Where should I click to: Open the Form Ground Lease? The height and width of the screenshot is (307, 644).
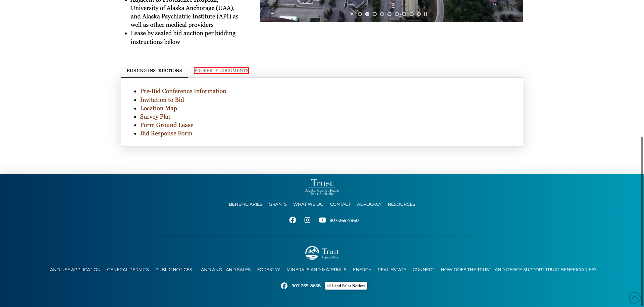(x=167, y=125)
